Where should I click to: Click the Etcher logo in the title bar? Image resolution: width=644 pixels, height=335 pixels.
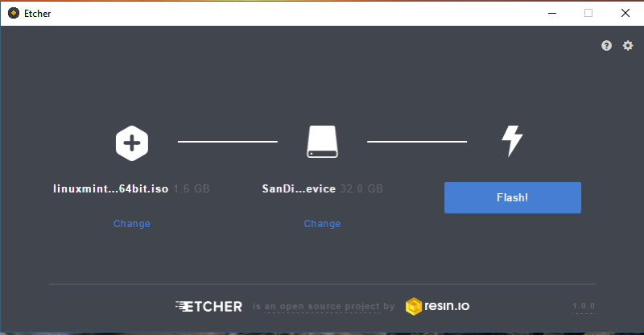click(14, 13)
